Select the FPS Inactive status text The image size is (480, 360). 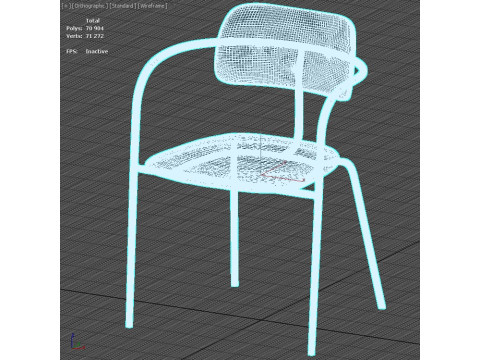(x=97, y=51)
